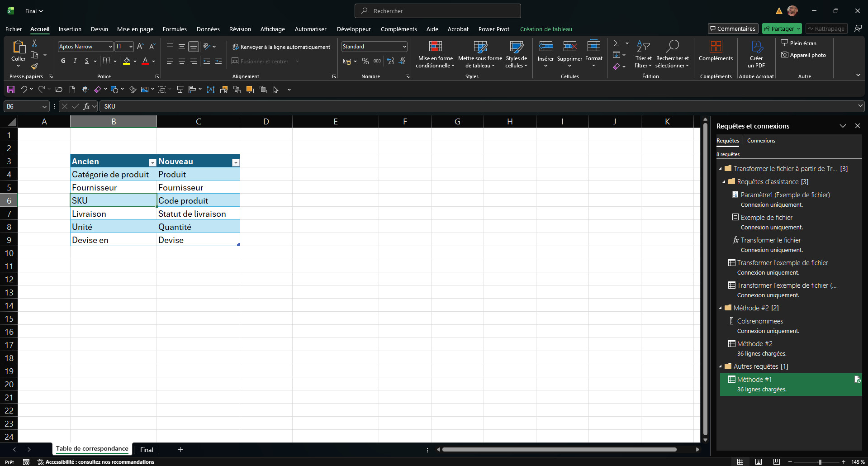The image size is (868, 466).
Task: Open the Données ribbon tab
Action: pyautogui.click(x=208, y=29)
